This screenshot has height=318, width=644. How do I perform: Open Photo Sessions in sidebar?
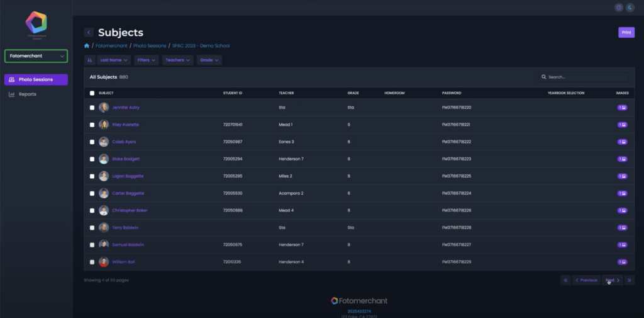(x=36, y=80)
